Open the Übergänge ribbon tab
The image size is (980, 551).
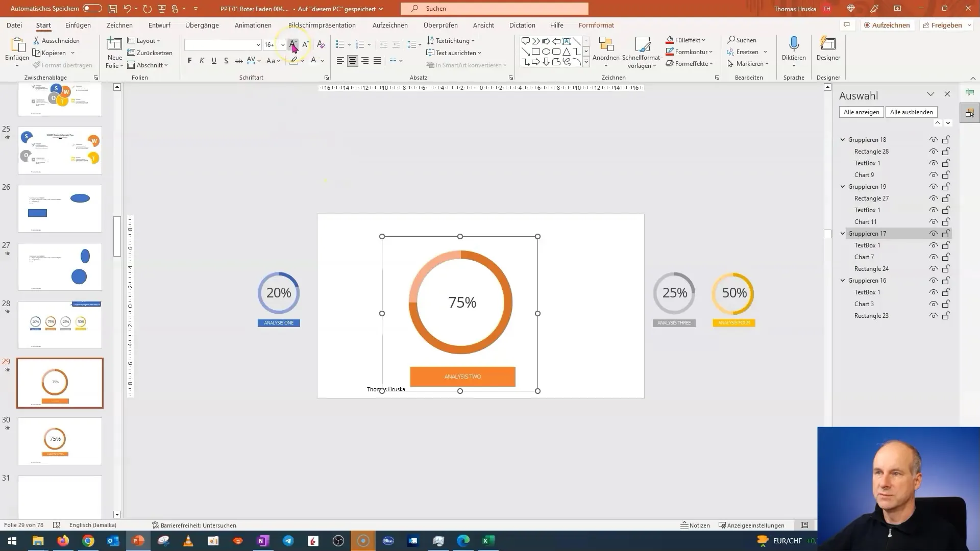(x=201, y=25)
